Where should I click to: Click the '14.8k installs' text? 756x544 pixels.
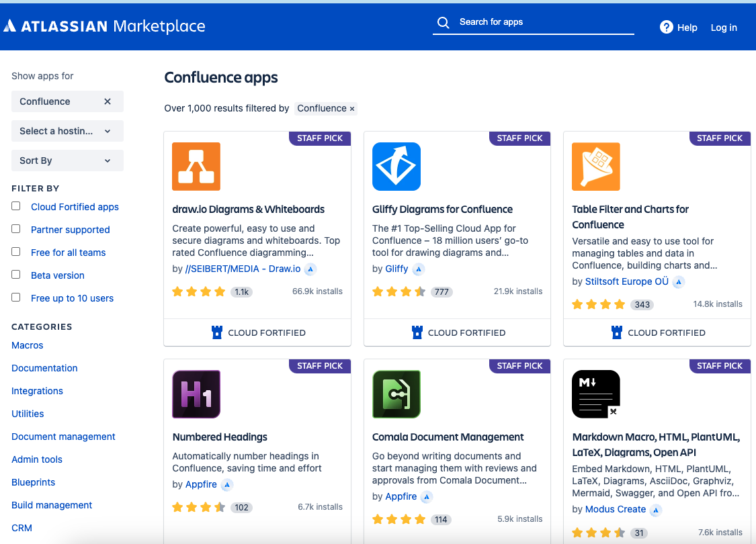[718, 304]
